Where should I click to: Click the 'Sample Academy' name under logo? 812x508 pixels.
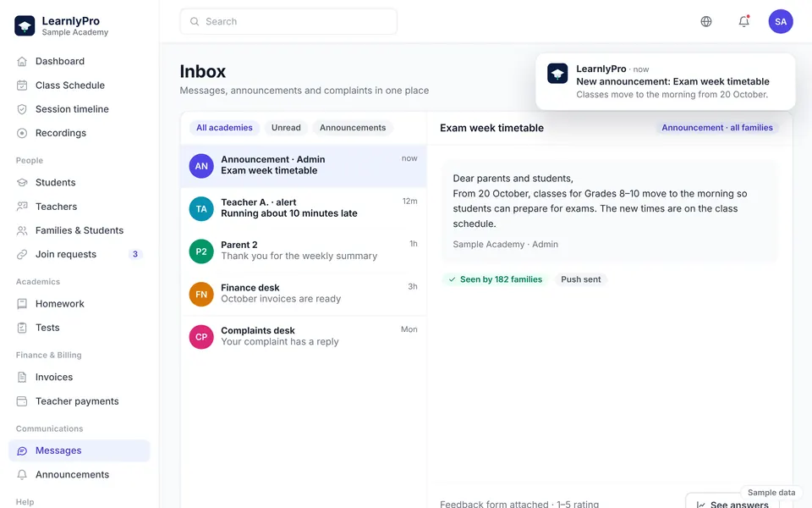coord(75,32)
